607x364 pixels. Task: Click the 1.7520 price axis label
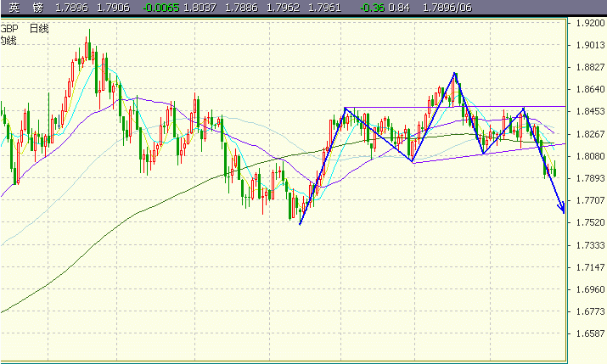tap(588, 223)
